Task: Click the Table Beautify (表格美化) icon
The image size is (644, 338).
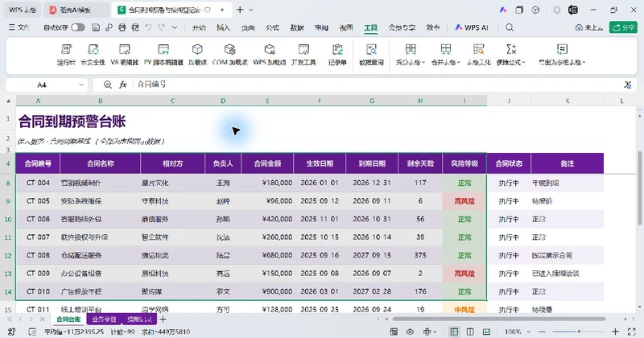Action: 479,50
